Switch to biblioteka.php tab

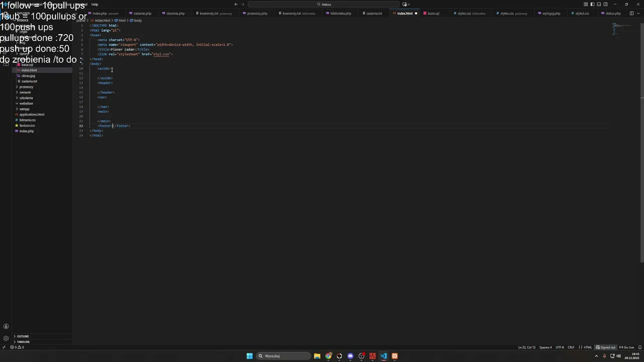coord(341,14)
